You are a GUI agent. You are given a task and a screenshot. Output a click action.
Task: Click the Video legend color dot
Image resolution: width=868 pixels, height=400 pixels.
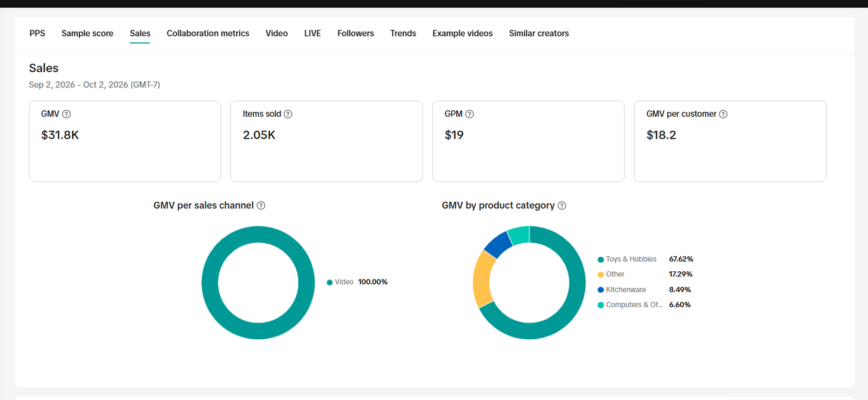pyautogui.click(x=330, y=282)
